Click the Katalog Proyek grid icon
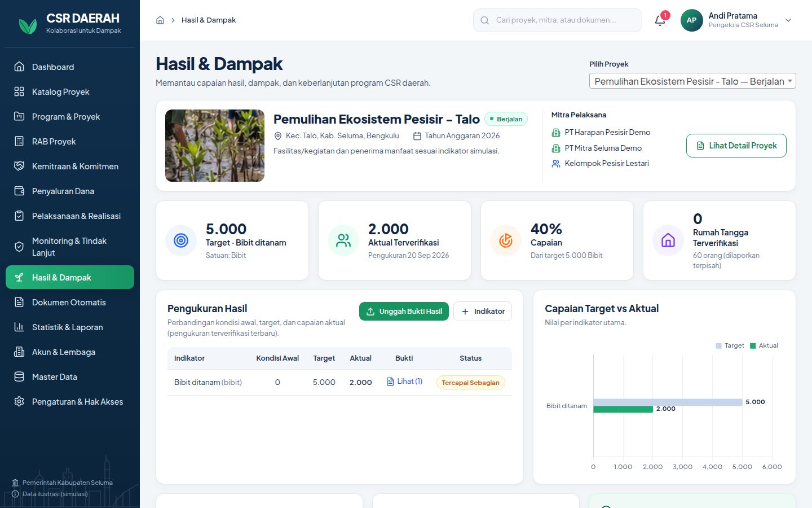Viewport: 812px width, 508px height. [19, 91]
